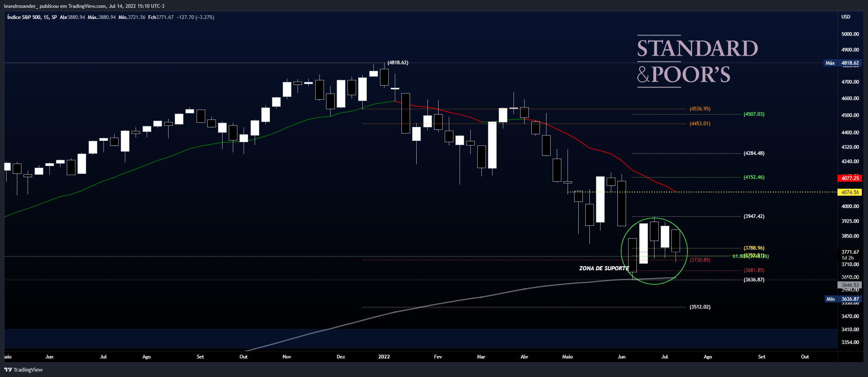Click the orange (4453.01) level label
This screenshot has height=377, width=868.
coord(700,124)
